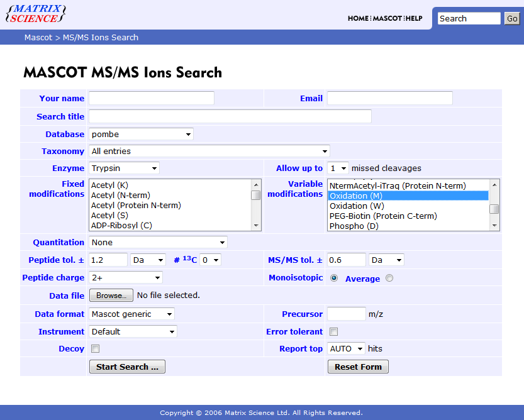The image size is (524, 420).
Task: Click the Email input field
Action: coord(389,98)
